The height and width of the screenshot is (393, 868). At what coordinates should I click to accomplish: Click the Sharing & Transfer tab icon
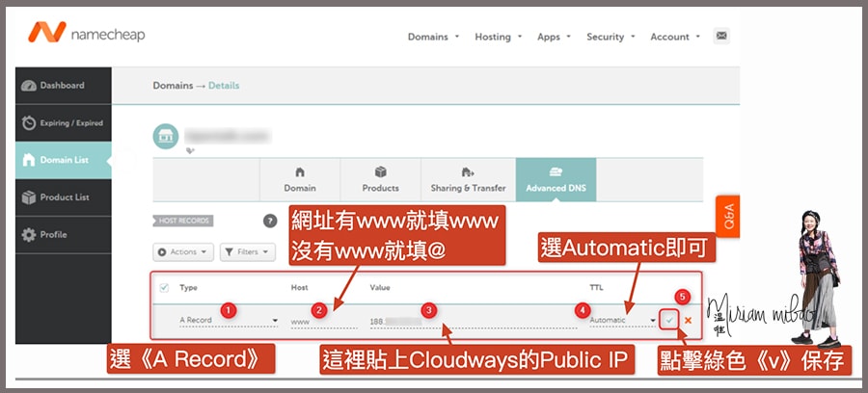click(468, 171)
